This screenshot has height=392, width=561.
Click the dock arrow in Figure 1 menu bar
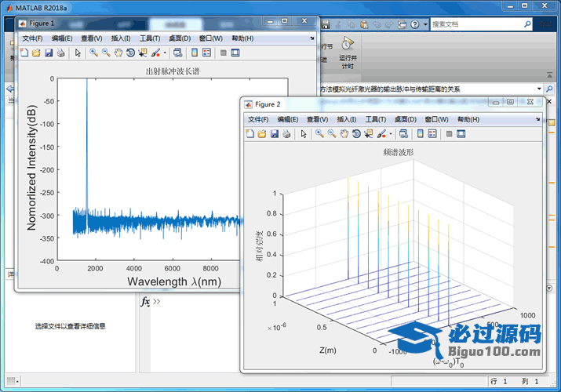312,38
